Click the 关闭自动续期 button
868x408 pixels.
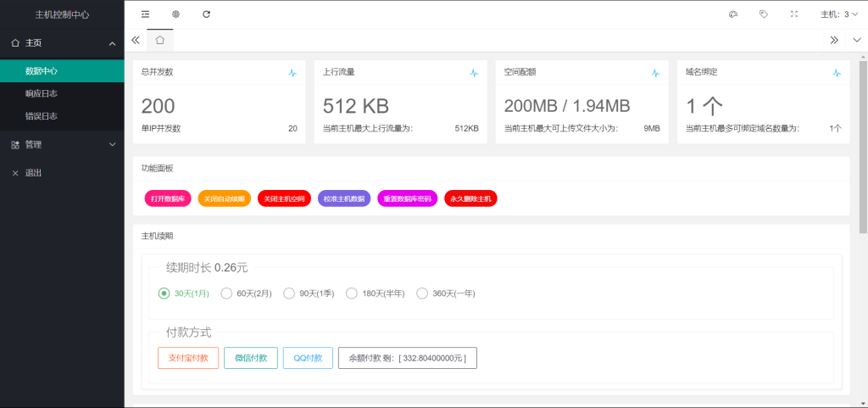coord(224,198)
